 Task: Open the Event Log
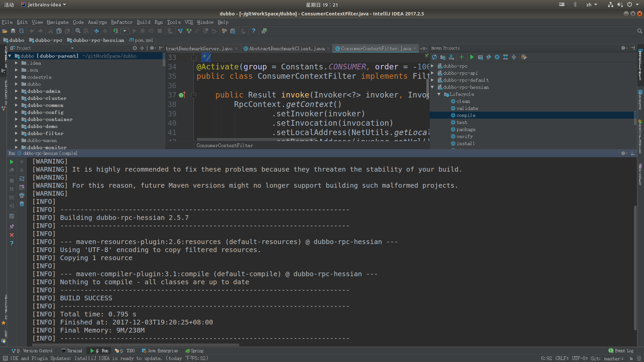coord(621,351)
